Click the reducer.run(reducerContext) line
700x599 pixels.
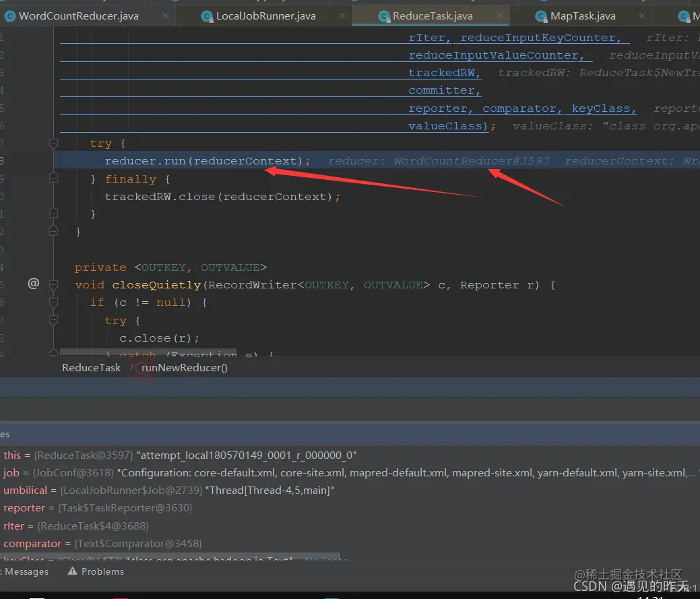(x=208, y=161)
